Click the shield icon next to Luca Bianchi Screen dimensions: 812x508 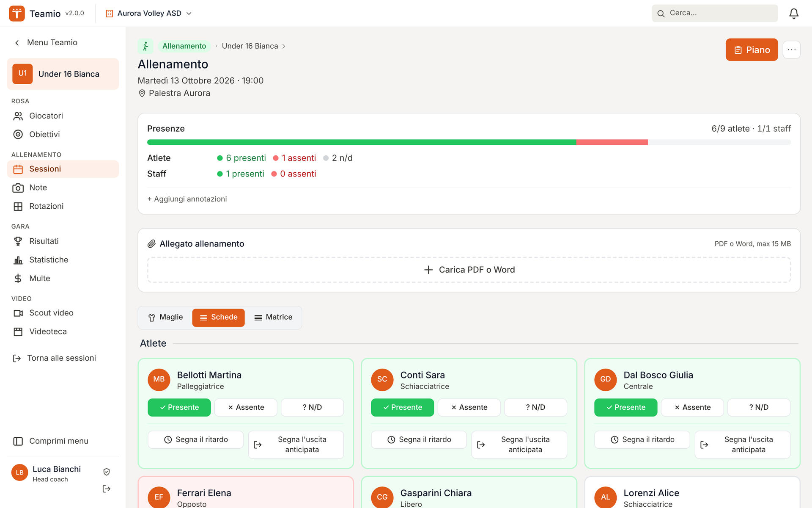point(107,472)
